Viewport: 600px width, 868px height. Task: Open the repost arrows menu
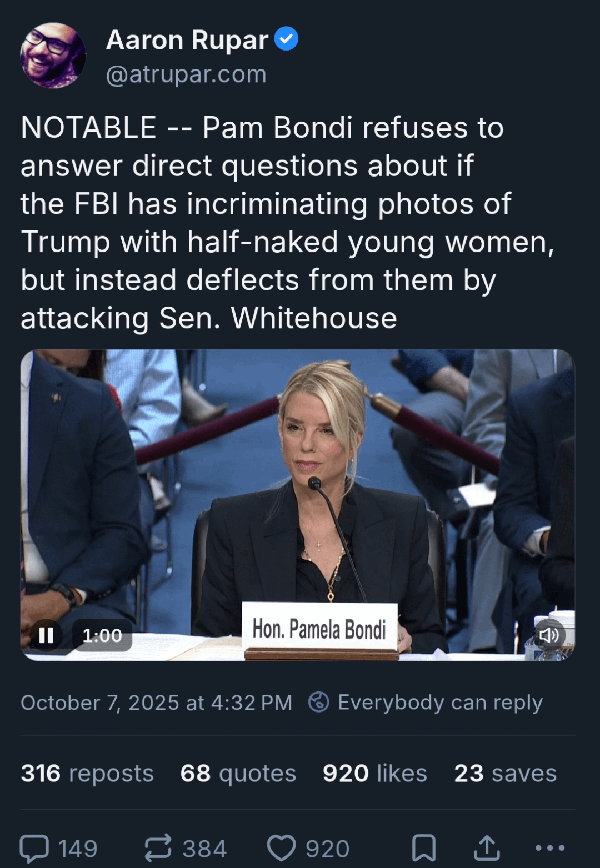[158, 849]
